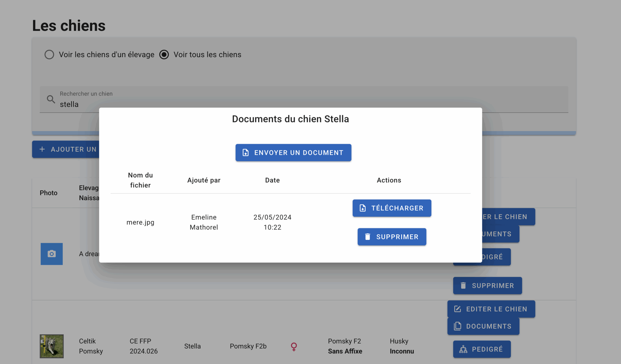Click the Ajouter un button
The image size is (621, 364).
65,149
